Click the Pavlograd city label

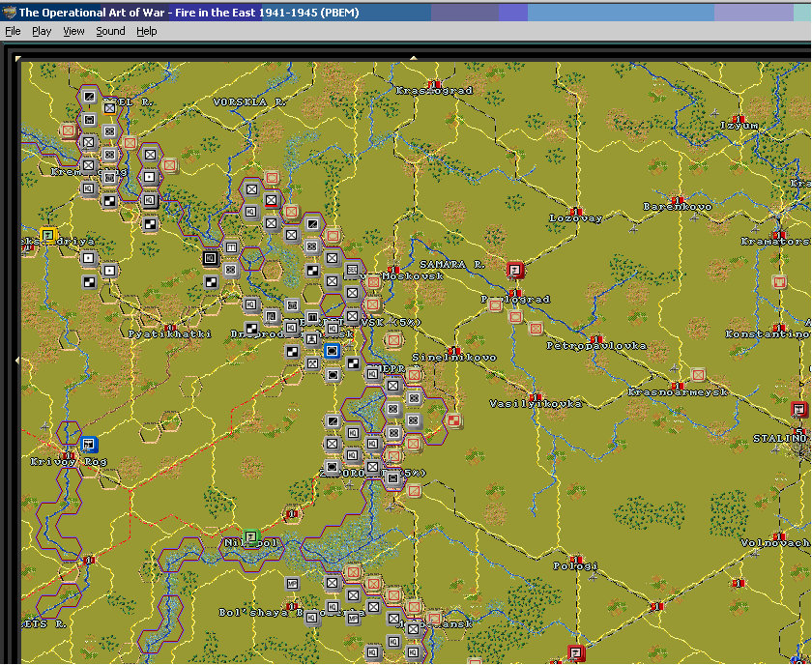coord(515,300)
